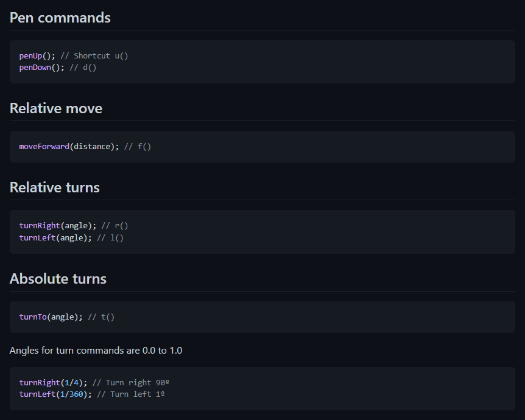Click the Pen commands heading
Image resolution: width=525 pixels, height=420 pixels.
[x=60, y=18]
